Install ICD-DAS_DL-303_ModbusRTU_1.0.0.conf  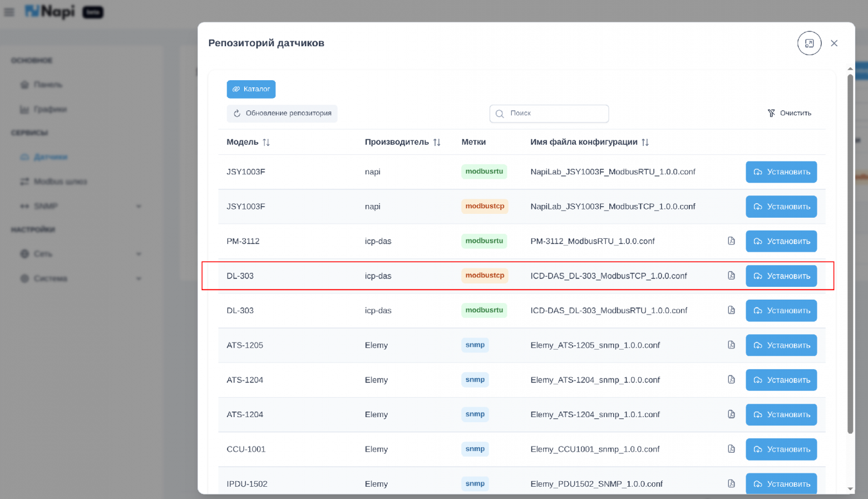781,310
